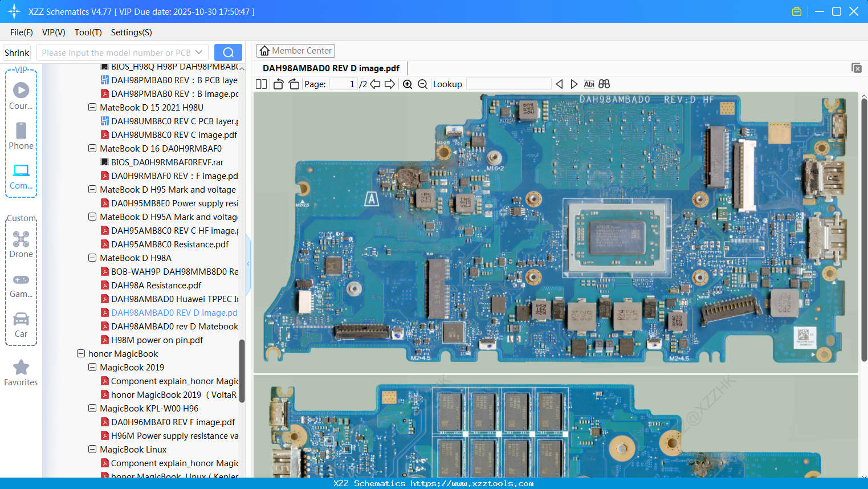Viewport: 868px width, 489px height.
Task: Open DAH98A Resistance.pdf
Action: click(151, 285)
